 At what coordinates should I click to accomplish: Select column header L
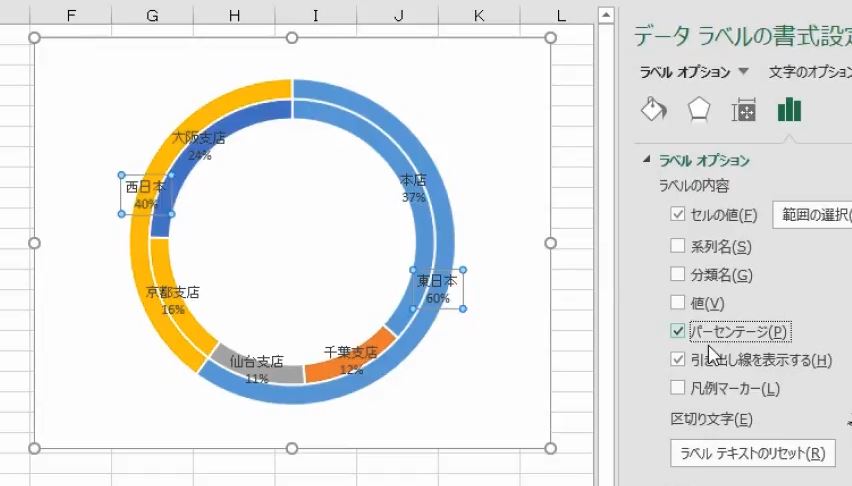(x=559, y=15)
